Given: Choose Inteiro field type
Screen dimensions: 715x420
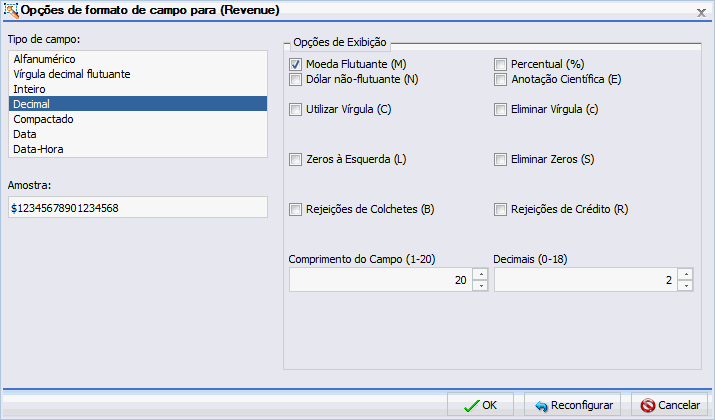Looking at the screenshot, I should tap(29, 89).
